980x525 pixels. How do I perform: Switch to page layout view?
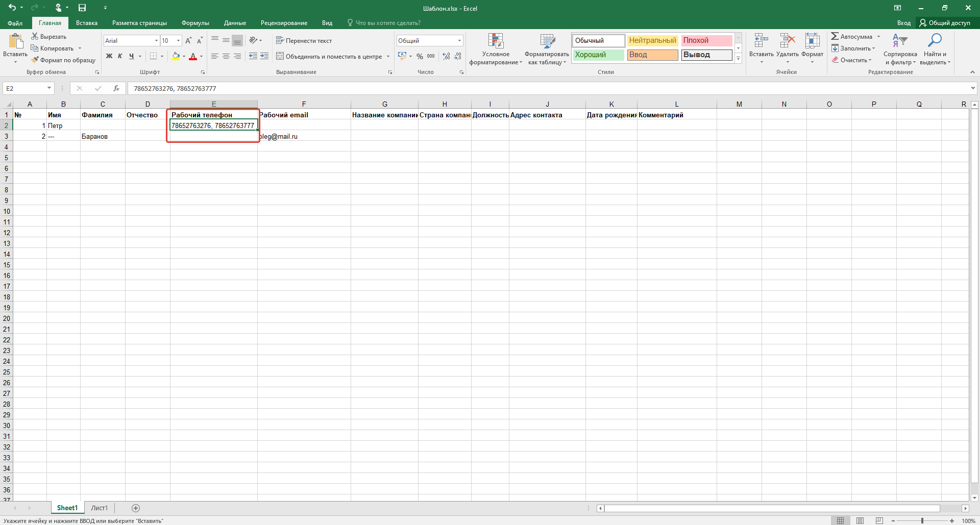[x=860, y=520]
